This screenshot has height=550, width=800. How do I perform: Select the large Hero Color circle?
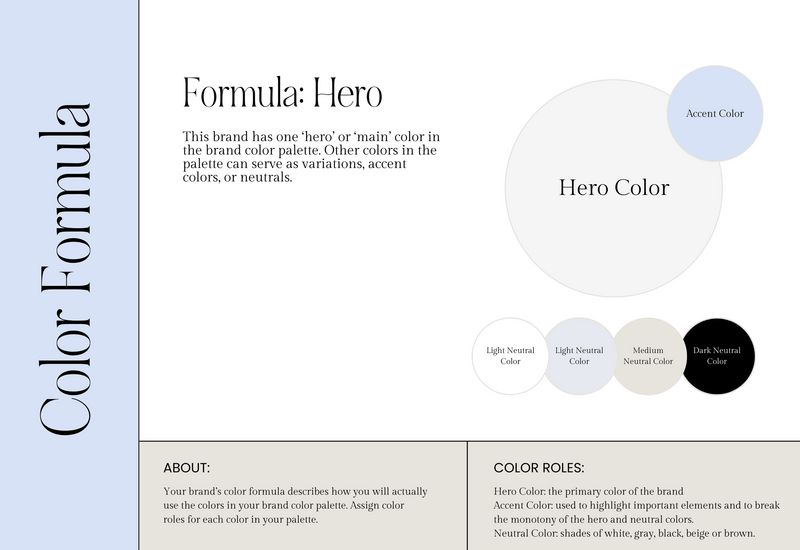tap(614, 188)
